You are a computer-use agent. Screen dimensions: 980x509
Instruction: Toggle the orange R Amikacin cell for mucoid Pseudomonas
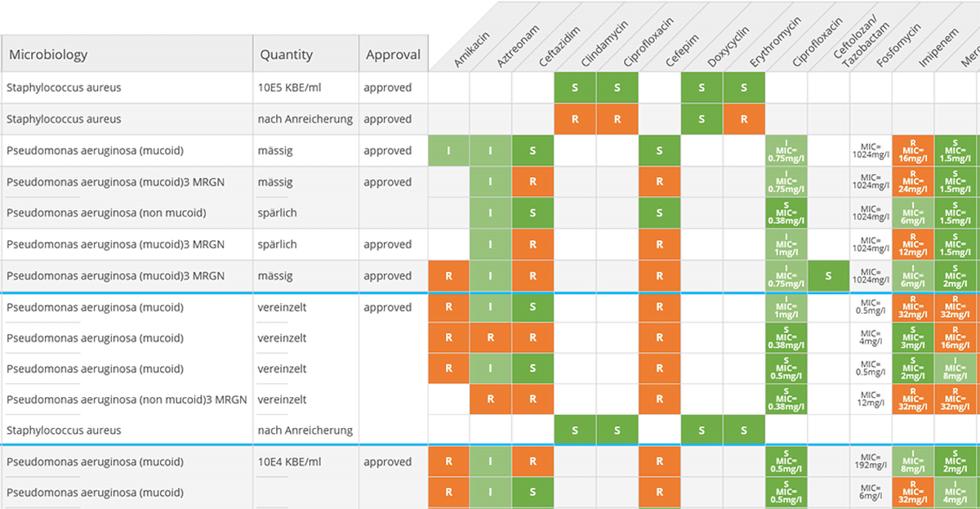pos(448,306)
